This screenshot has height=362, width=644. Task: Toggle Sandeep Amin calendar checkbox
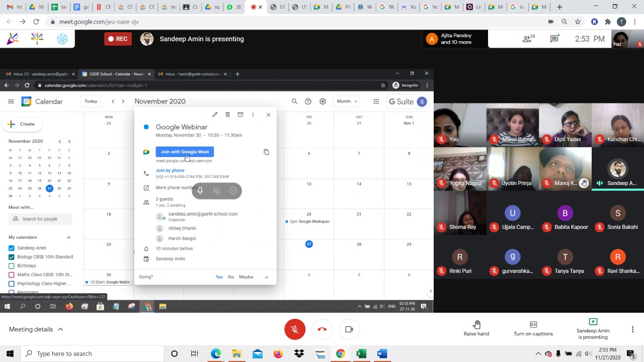tap(12, 248)
